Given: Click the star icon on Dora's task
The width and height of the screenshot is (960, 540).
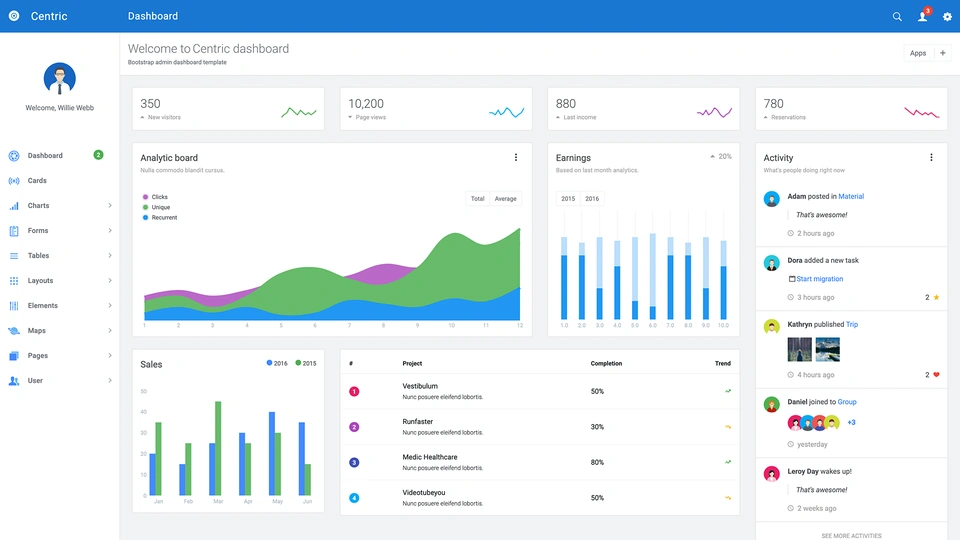Looking at the screenshot, I should (x=936, y=297).
